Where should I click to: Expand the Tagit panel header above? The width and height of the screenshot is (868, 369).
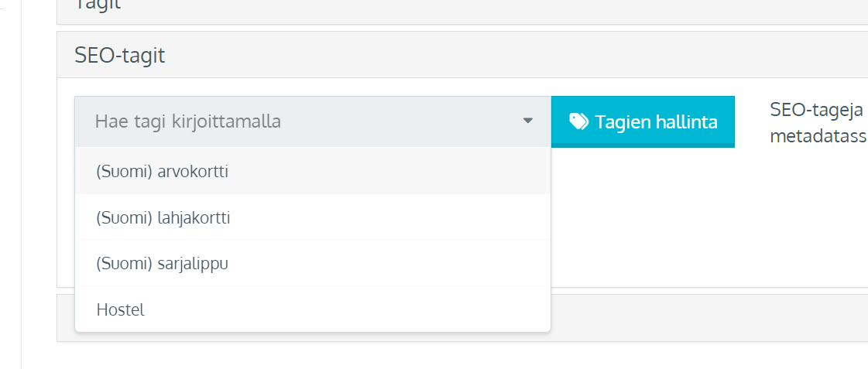coord(462,11)
